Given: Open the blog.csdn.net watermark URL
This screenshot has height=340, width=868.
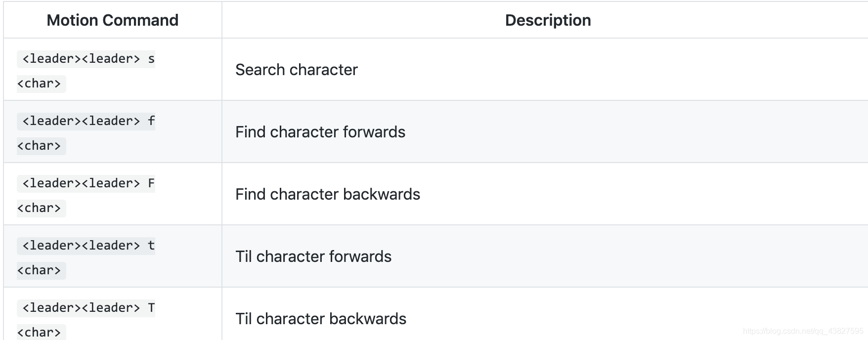Looking at the screenshot, I should 803,331.
